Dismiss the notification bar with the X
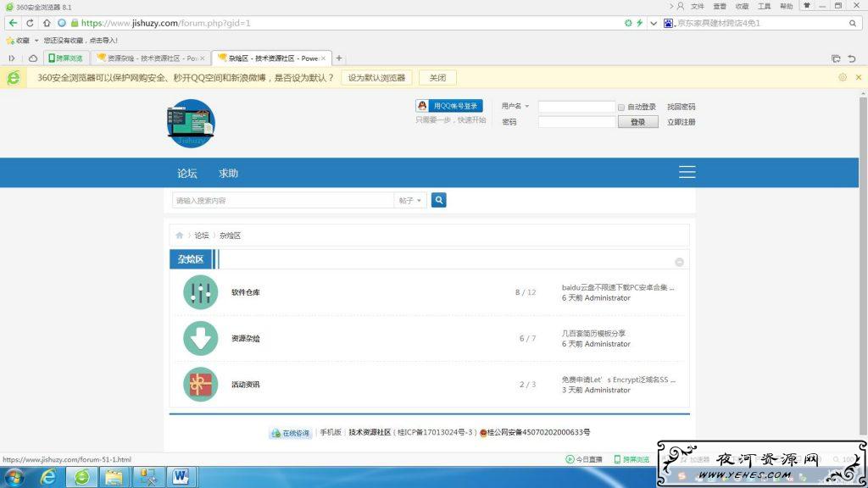The width and height of the screenshot is (868, 488). point(859,77)
